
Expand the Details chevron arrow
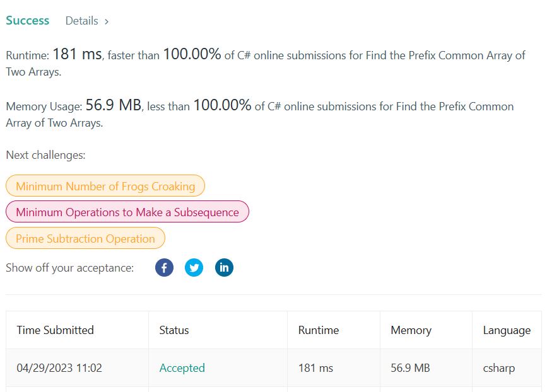pyautogui.click(x=107, y=21)
